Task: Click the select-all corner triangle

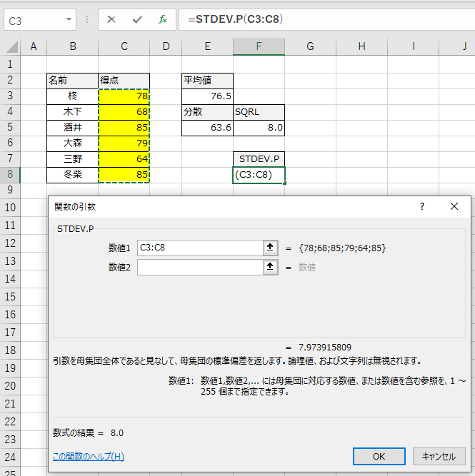Action: pos(12,47)
